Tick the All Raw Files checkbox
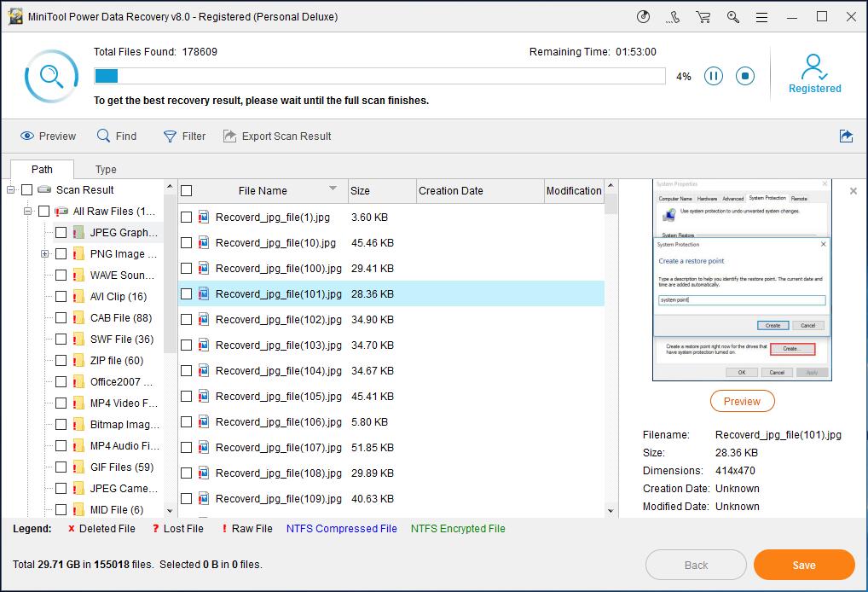Screen dimensions: 868x592 click(43, 211)
